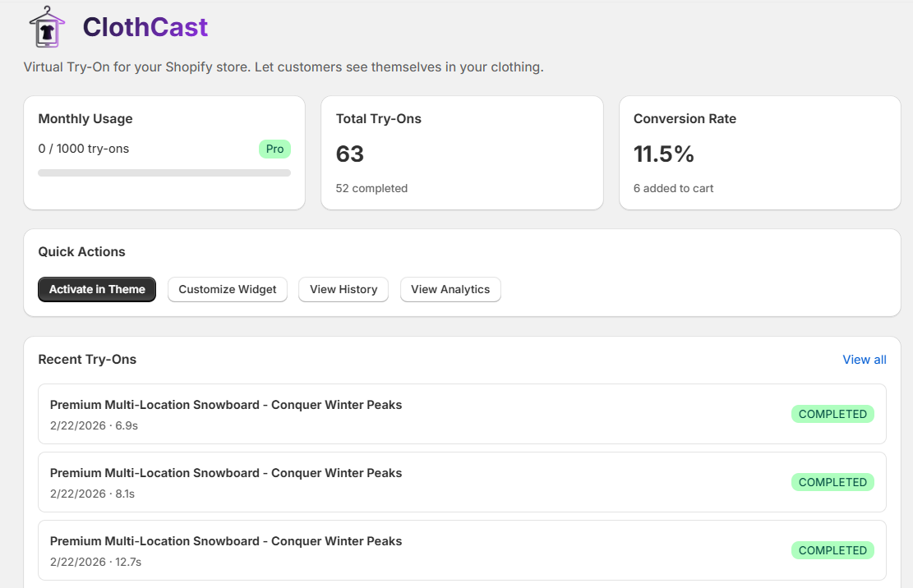
Task: Click the ClothCast heading text
Action: [x=145, y=27]
